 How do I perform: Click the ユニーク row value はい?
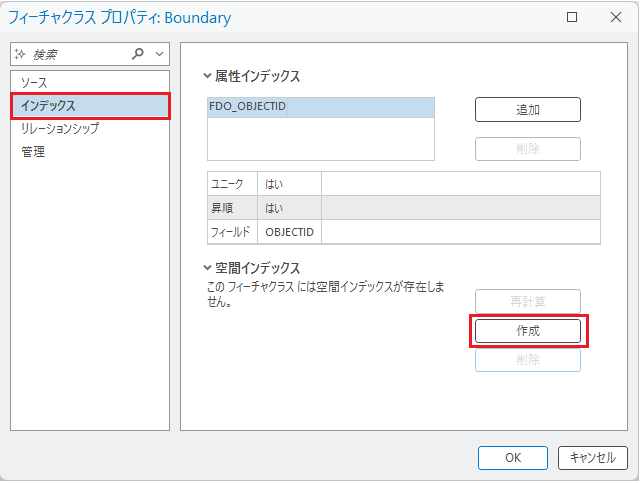(x=274, y=184)
